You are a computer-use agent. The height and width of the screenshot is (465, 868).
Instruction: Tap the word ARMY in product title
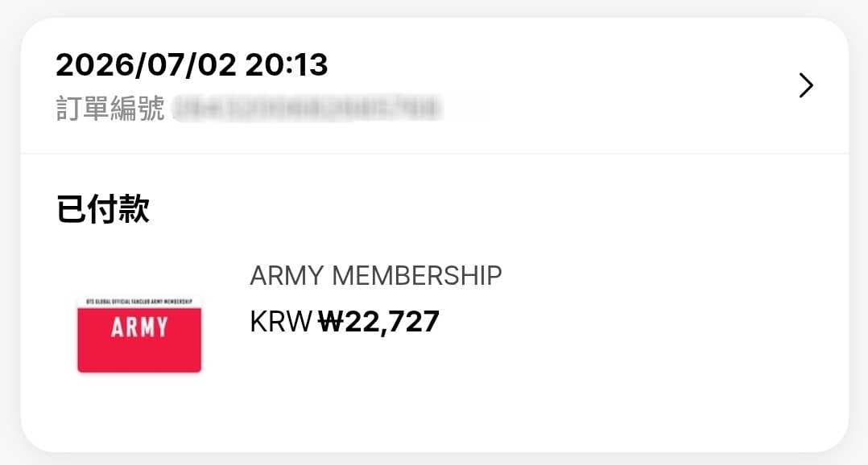(287, 275)
